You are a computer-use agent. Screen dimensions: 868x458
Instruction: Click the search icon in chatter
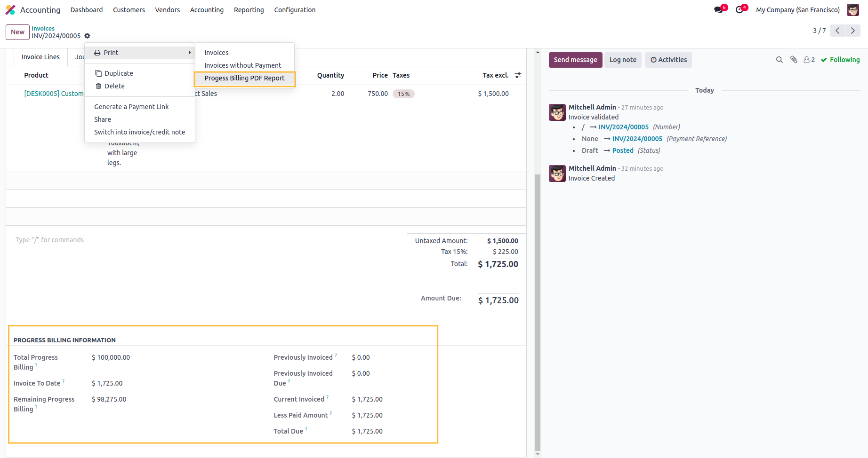point(779,60)
